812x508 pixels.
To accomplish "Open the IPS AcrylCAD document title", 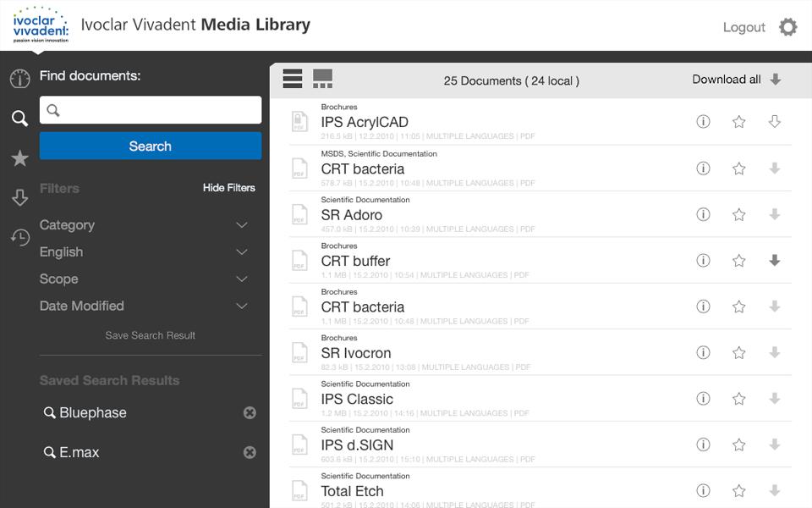I will point(365,122).
